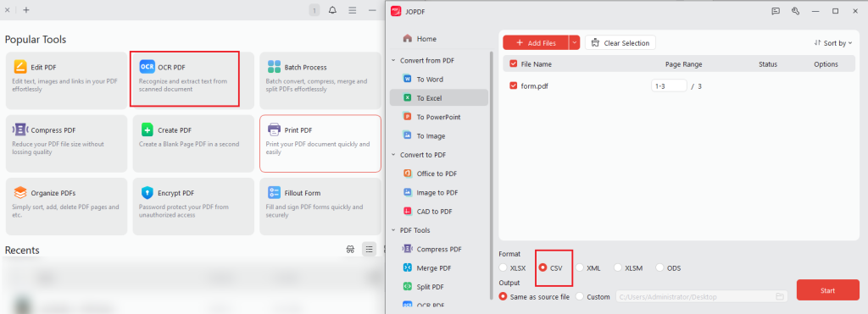Start the conversion

[x=827, y=290]
